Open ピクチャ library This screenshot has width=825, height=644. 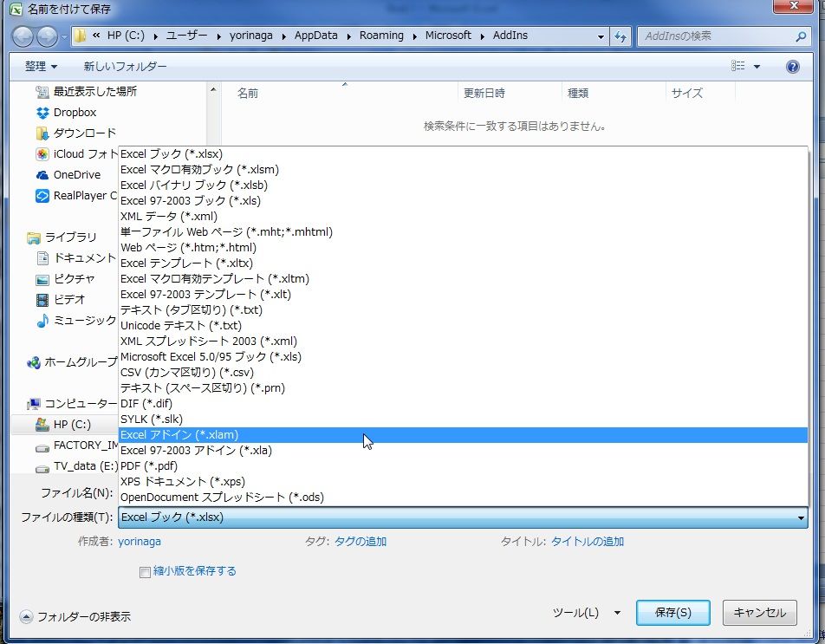point(65,279)
